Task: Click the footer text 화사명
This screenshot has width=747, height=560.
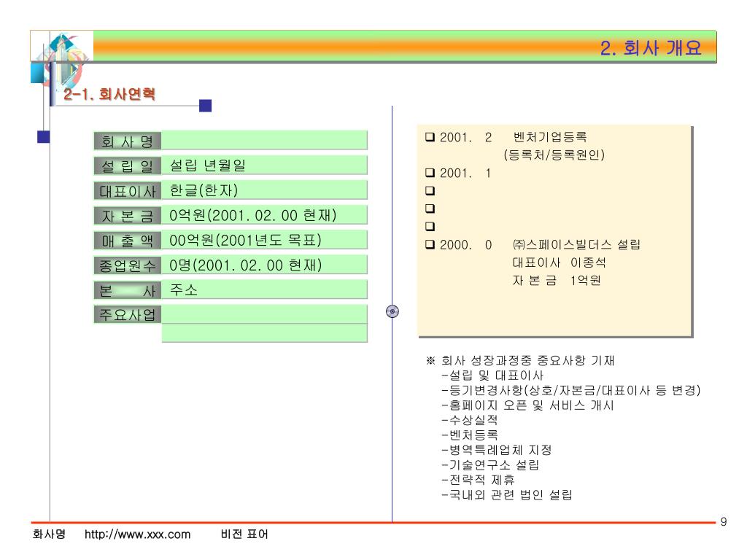Action: pos(49,534)
